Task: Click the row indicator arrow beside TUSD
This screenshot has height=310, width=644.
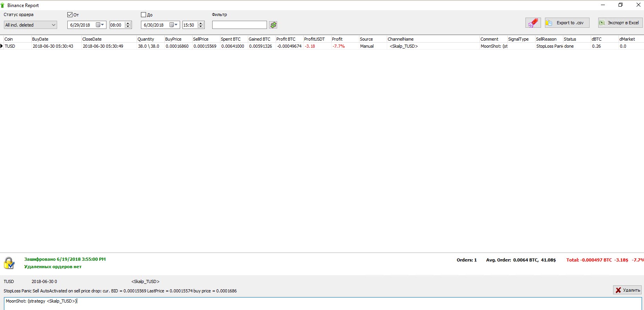Action: [2, 46]
